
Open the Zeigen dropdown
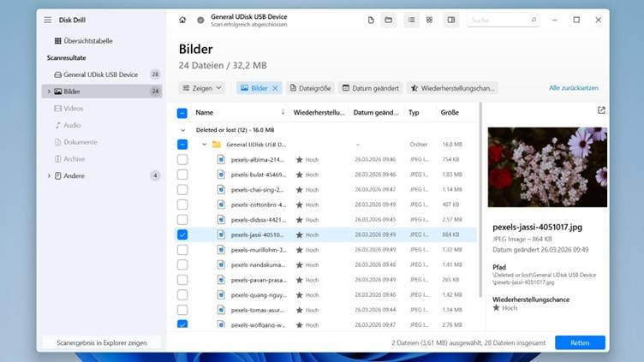[x=202, y=88]
